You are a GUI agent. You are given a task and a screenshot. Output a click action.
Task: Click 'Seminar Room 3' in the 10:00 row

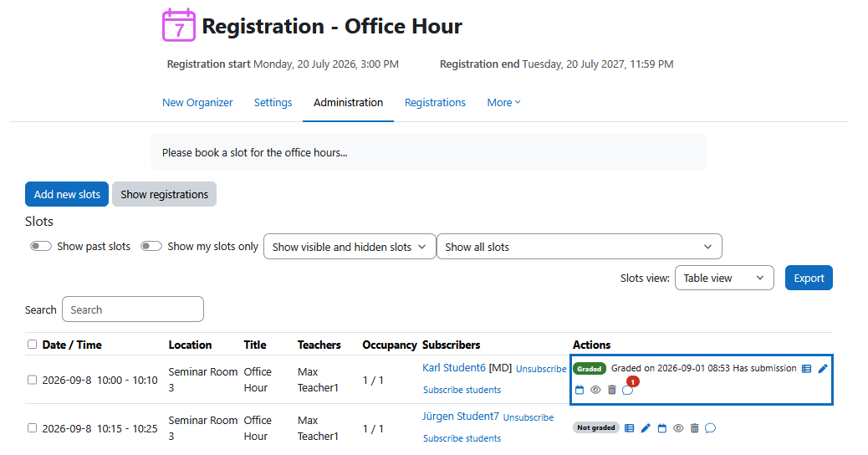tap(203, 380)
